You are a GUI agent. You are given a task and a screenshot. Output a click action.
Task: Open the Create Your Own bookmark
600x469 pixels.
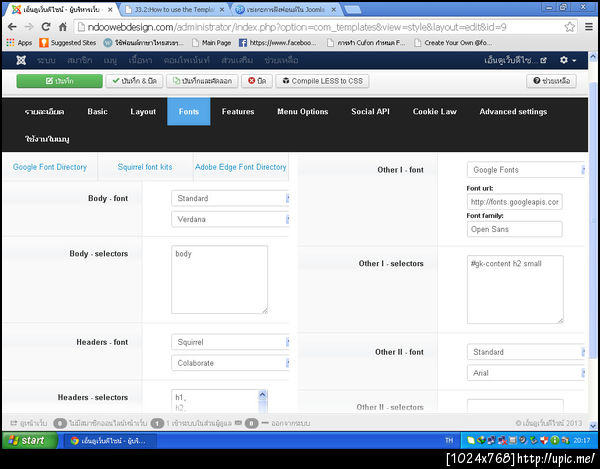pos(453,43)
